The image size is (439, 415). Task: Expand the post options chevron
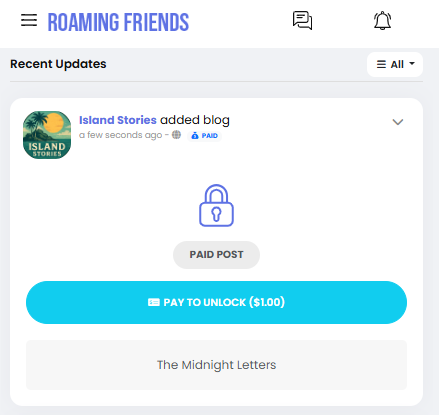(x=398, y=122)
